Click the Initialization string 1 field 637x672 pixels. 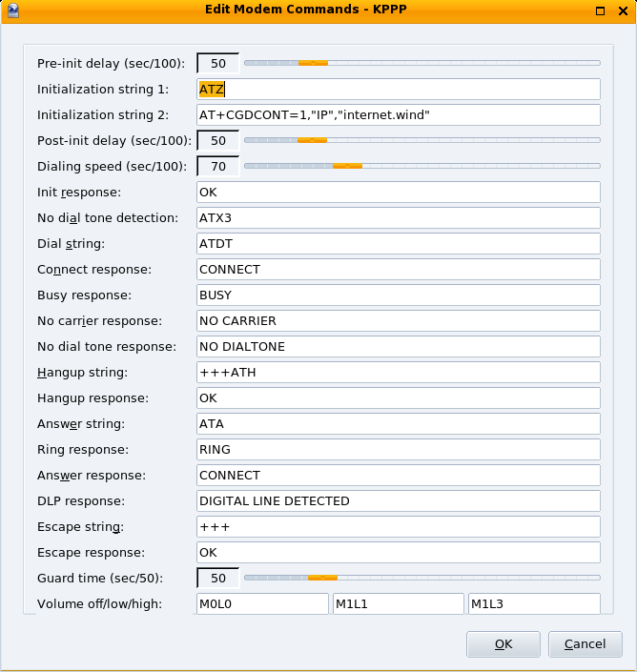pos(399,90)
